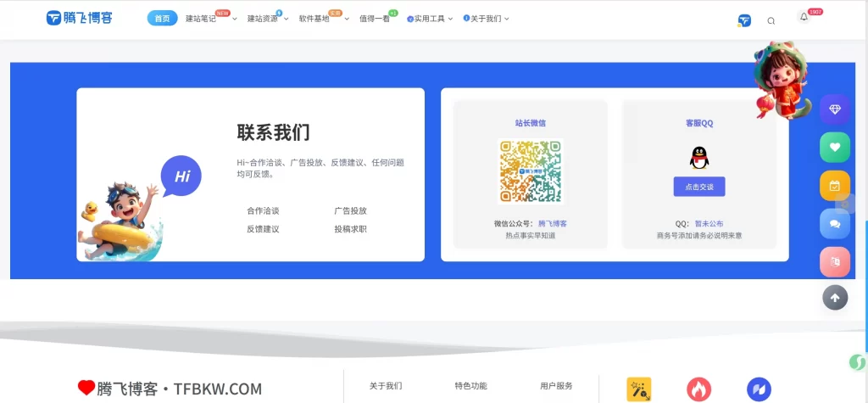The height and width of the screenshot is (403, 868).
Task: Click the NEW badge on 建站笔记
Action: pos(223,13)
